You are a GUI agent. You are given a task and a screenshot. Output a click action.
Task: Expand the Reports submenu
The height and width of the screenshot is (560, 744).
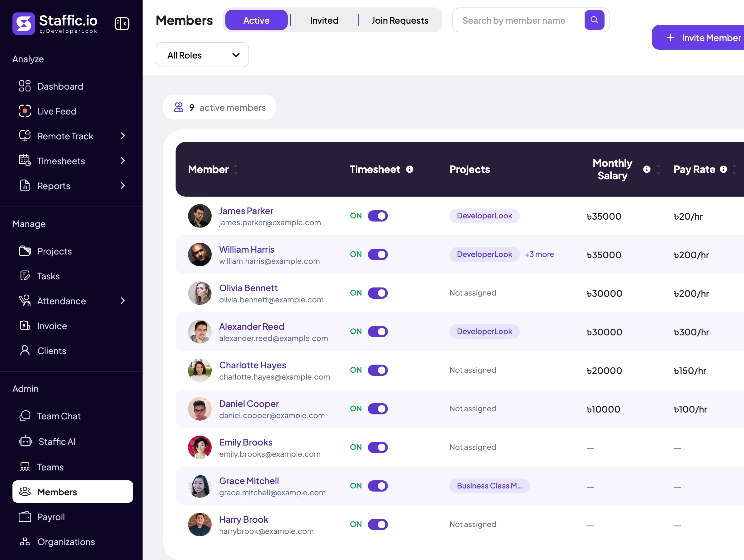coord(123,185)
